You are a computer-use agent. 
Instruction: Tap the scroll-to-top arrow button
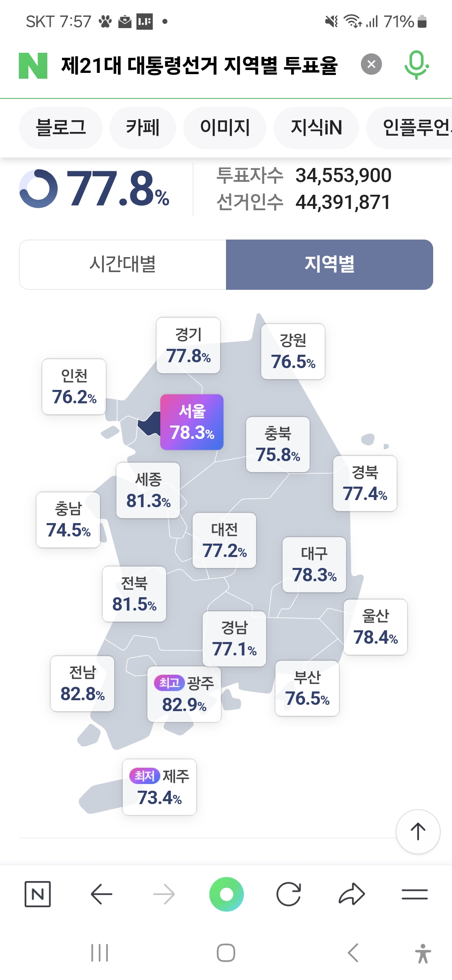[x=418, y=832]
